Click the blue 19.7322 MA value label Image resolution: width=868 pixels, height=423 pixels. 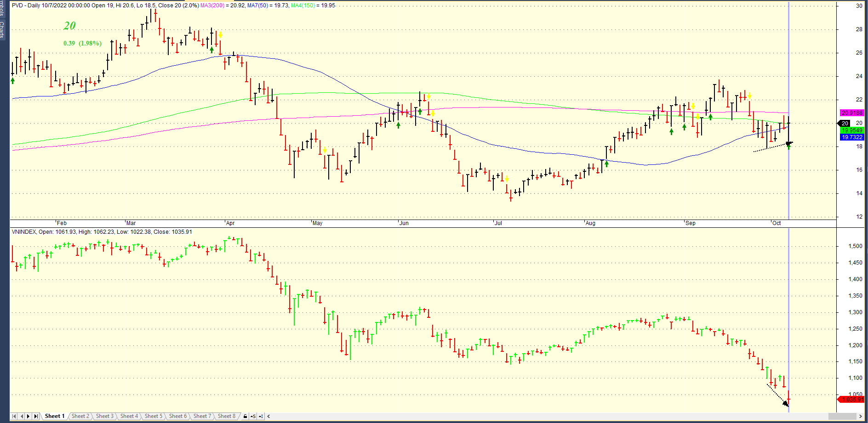click(852, 137)
